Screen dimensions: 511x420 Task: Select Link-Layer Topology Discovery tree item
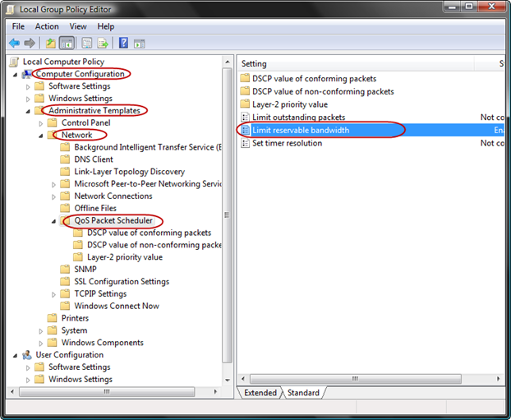click(x=129, y=172)
